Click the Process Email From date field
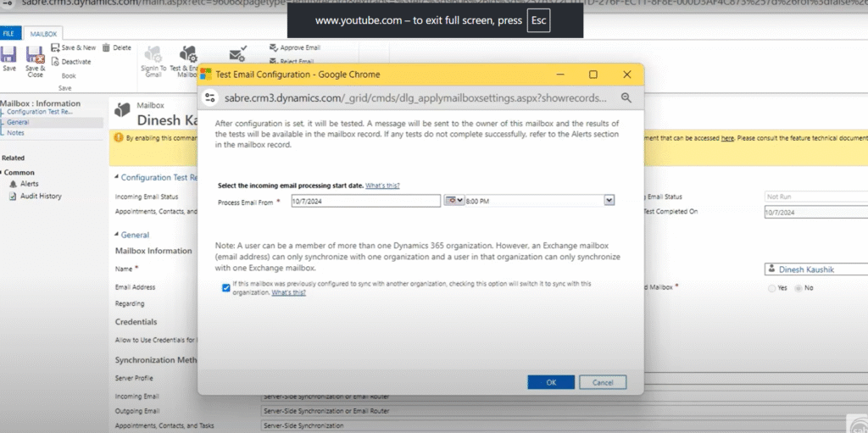The width and height of the screenshot is (868, 433). click(x=364, y=200)
